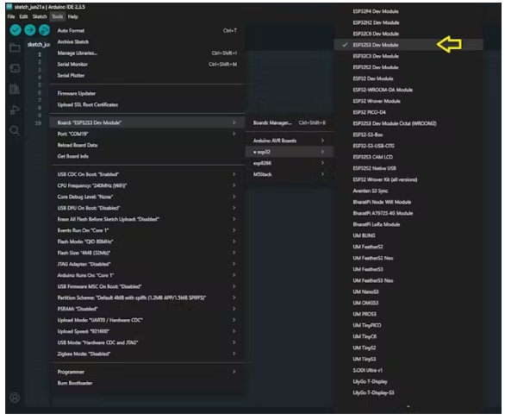Screen dimensions: 505x420
Task: Select LilyGo T-Display-S3 board
Action: tap(408, 392)
